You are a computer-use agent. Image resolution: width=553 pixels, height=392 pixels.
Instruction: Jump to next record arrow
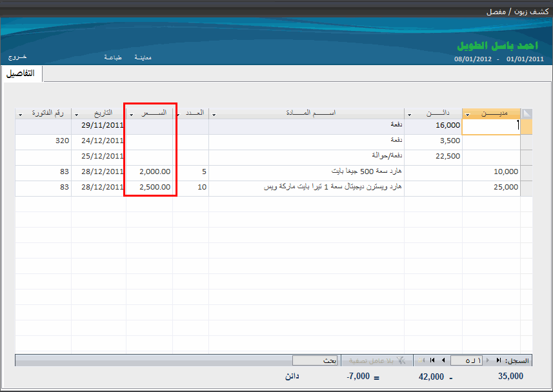[443, 360]
